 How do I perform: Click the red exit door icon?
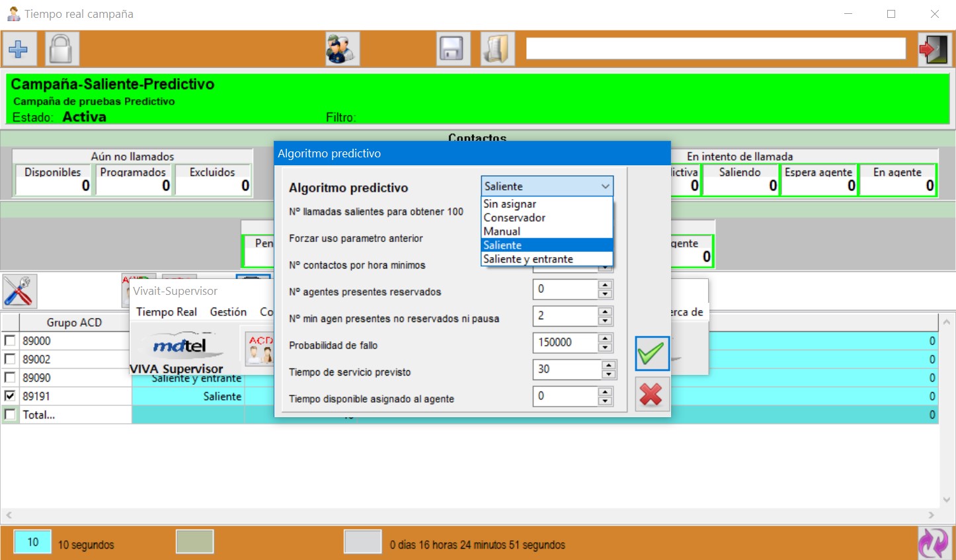[x=935, y=49]
